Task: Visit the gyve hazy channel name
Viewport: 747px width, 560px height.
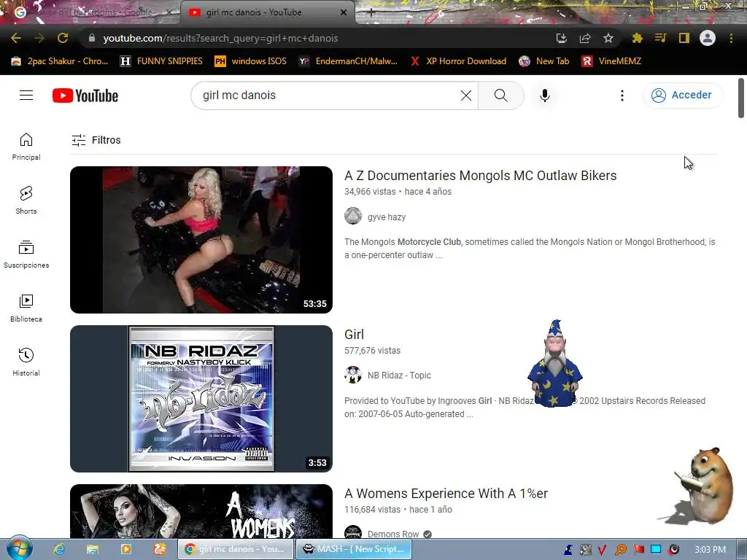Action: point(387,217)
